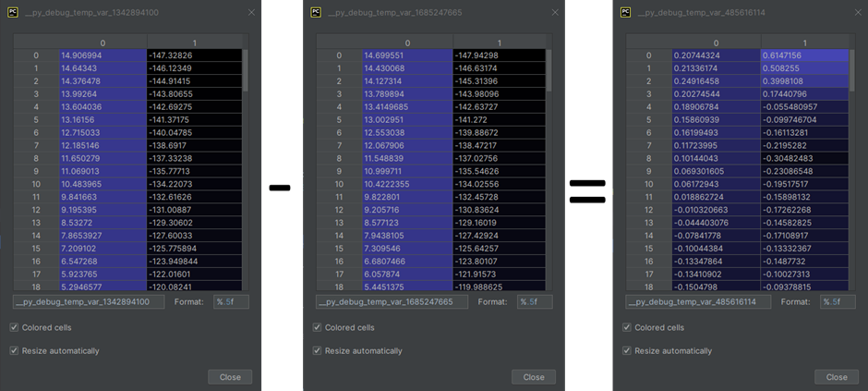Select cell 13.99264
The image size is (868, 391).
pyautogui.click(x=103, y=94)
